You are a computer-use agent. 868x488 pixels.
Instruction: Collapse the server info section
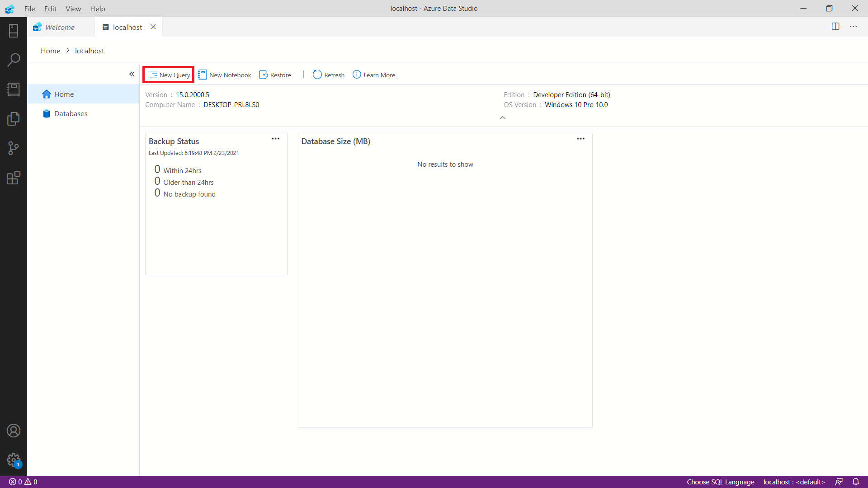point(503,118)
